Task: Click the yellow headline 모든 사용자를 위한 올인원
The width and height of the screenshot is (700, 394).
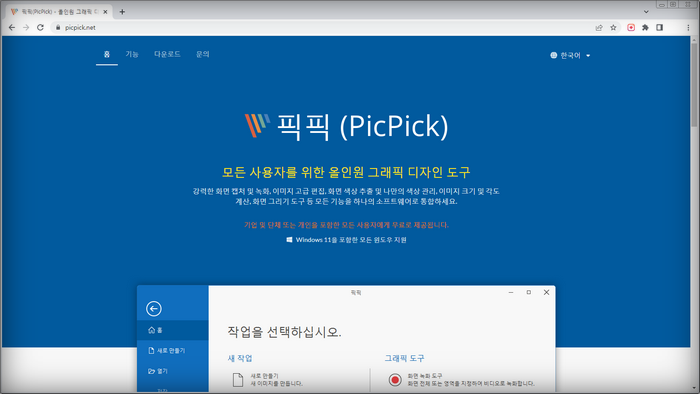Action: 346,172
